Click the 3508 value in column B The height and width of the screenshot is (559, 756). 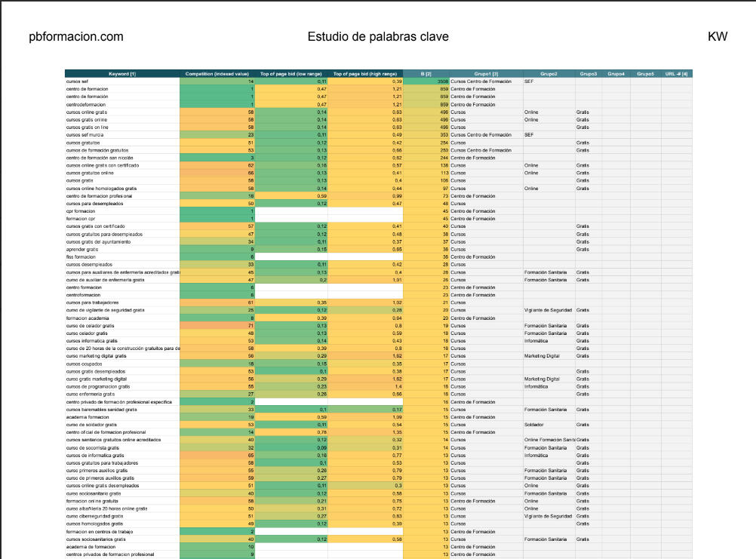click(443, 81)
